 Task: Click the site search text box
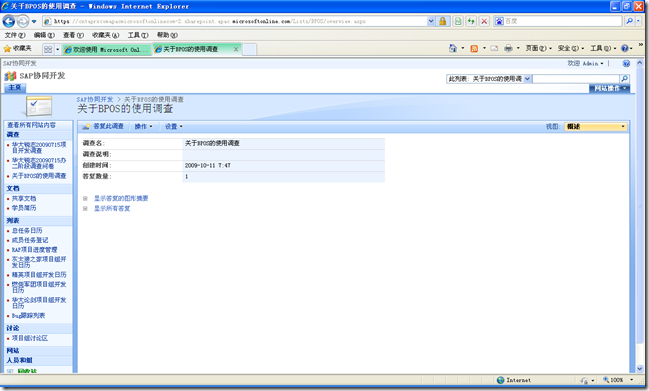[x=576, y=79]
